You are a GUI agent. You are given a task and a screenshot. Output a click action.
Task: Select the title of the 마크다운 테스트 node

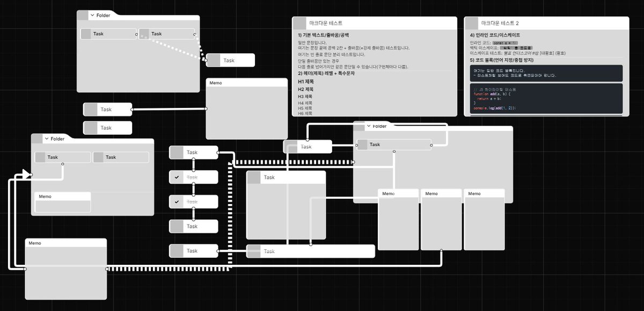[326, 24]
